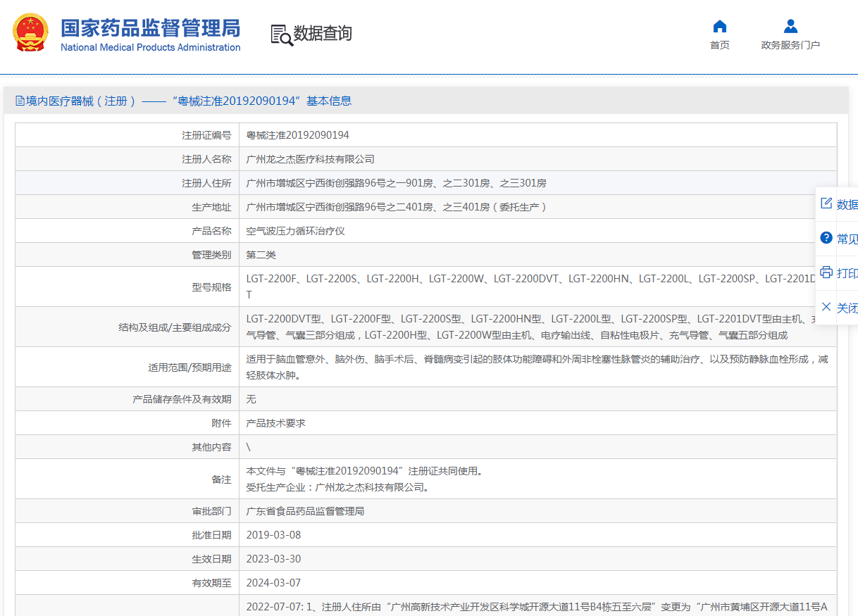Click the 生产地址 address value
The width and height of the screenshot is (858, 616).
pos(397,207)
